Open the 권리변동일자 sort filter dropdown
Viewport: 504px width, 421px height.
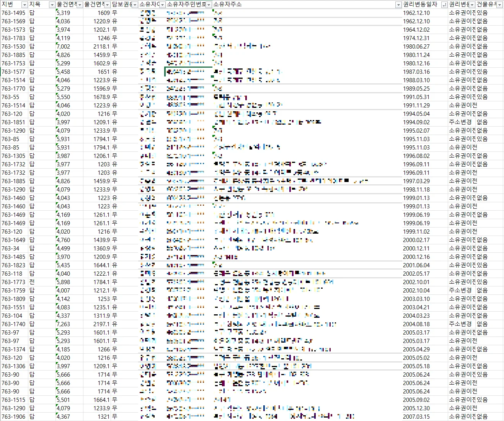[x=444, y=5]
